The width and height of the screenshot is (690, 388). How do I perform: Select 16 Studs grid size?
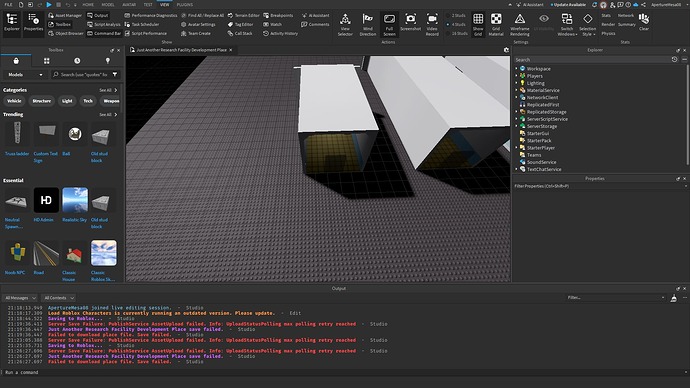[456, 33]
